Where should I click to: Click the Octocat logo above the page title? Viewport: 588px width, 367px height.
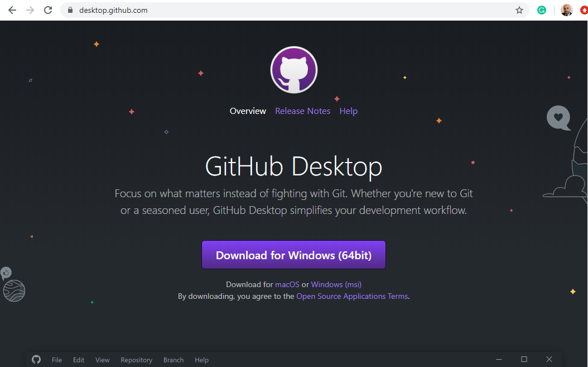(293, 69)
